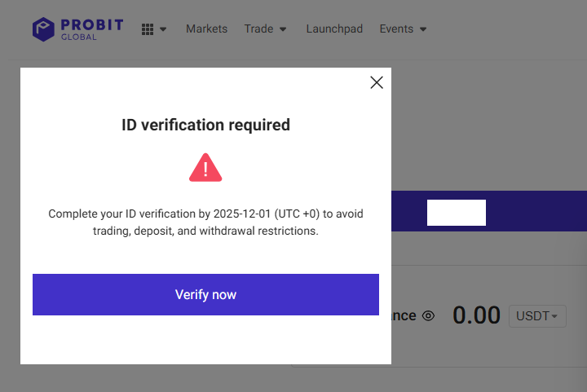Open the Trade menu
Image resolution: width=587 pixels, height=392 pixels.
(x=258, y=29)
